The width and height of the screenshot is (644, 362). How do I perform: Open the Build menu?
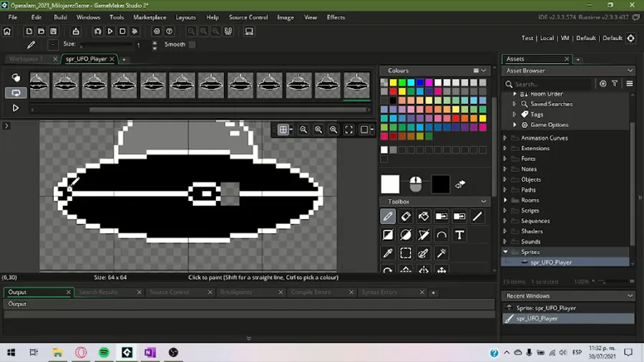[60, 17]
